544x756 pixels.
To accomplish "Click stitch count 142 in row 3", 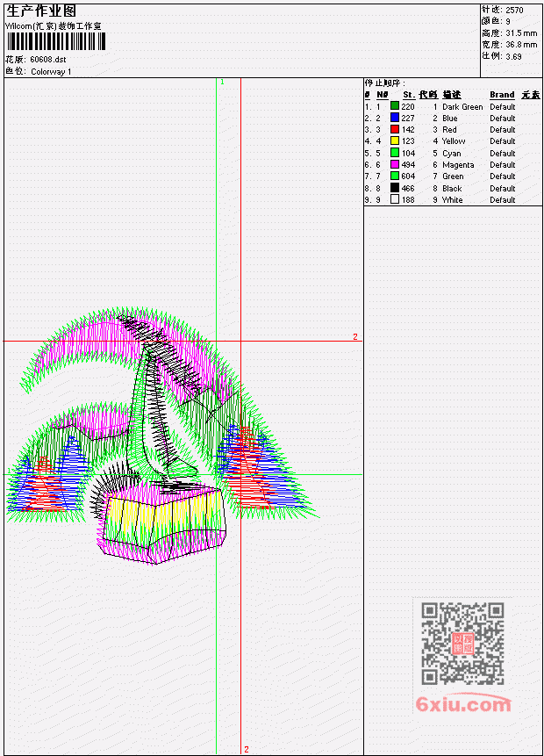I will pyautogui.click(x=408, y=130).
